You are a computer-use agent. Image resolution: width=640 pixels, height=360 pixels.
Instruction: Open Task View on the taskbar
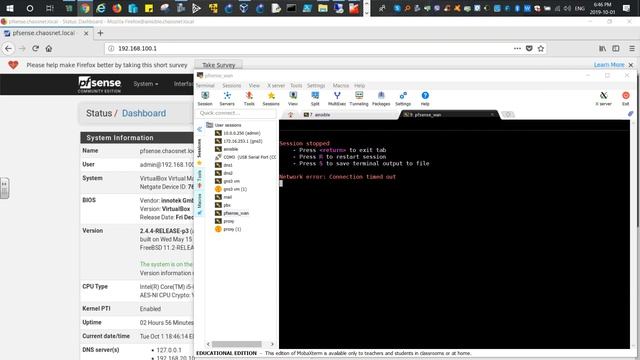pos(49,8)
